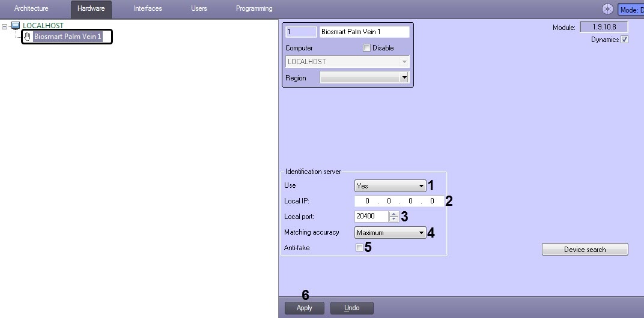Image resolution: width=644 pixels, height=318 pixels.
Task: Open the Computer LOCALHOST dropdown
Action: pos(347,62)
